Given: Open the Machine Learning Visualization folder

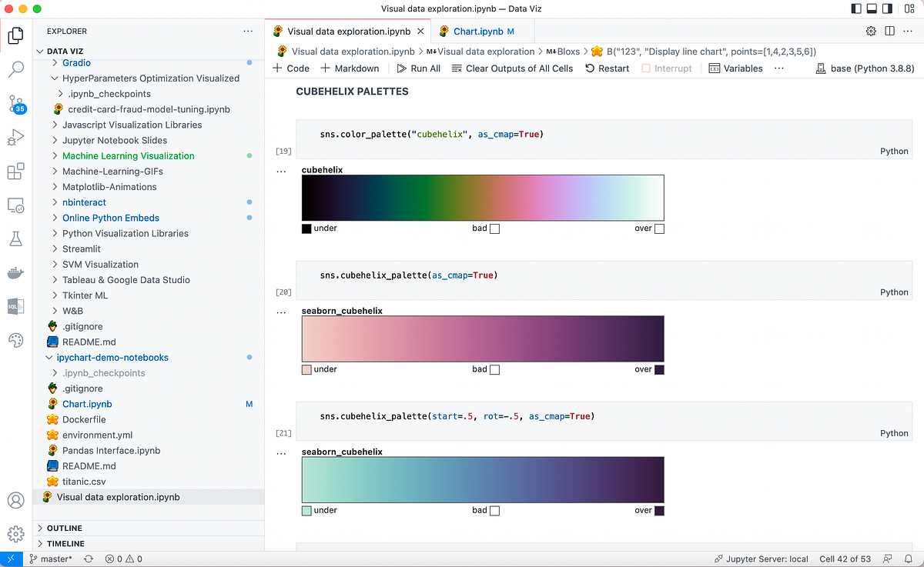Looking at the screenshot, I should click(x=128, y=155).
